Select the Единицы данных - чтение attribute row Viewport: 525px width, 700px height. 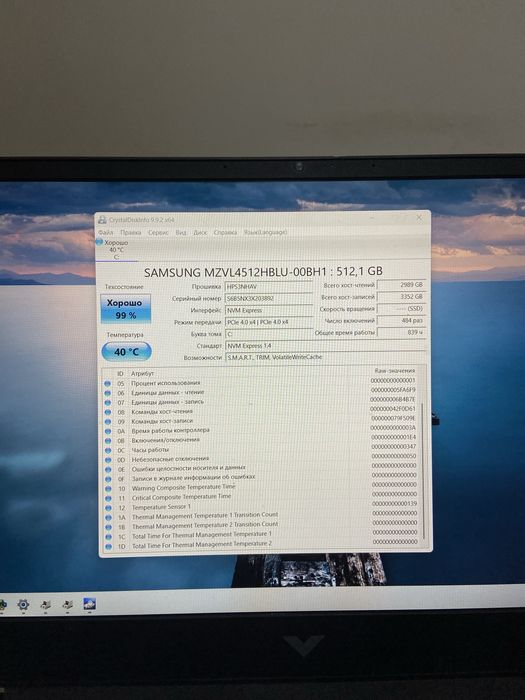261,393
